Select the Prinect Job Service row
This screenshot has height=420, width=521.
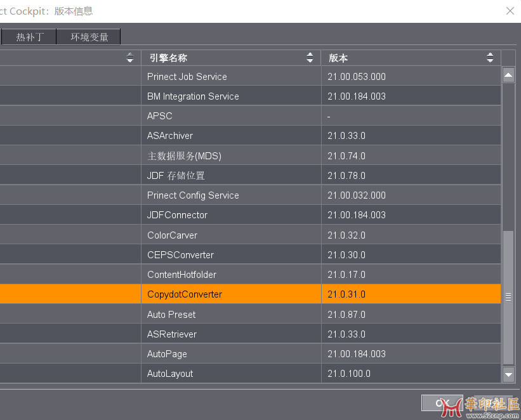[187, 77]
